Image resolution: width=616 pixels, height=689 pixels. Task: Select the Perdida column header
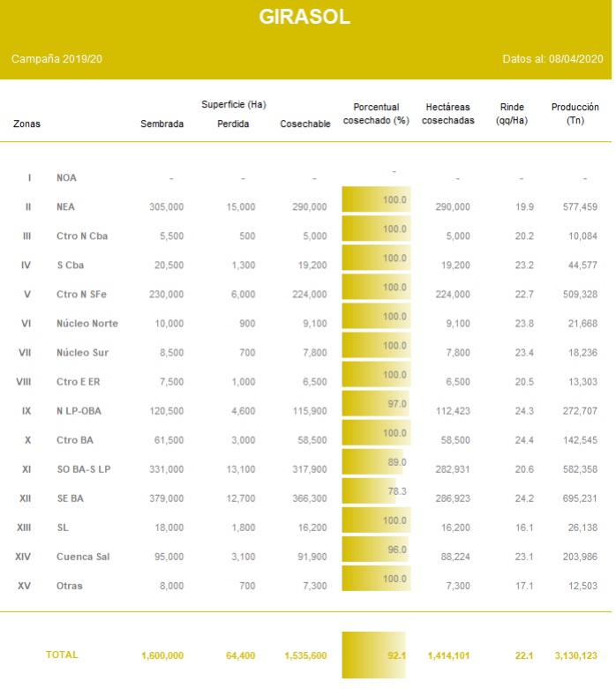[233, 124]
